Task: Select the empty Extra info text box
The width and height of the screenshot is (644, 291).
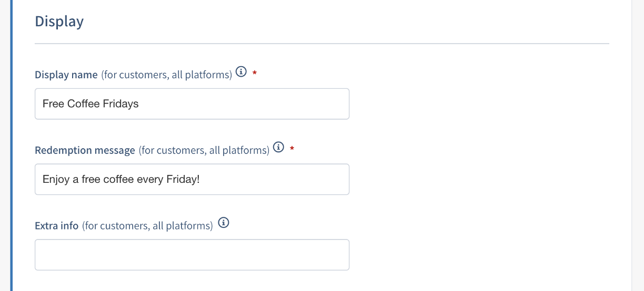Action: (192, 255)
